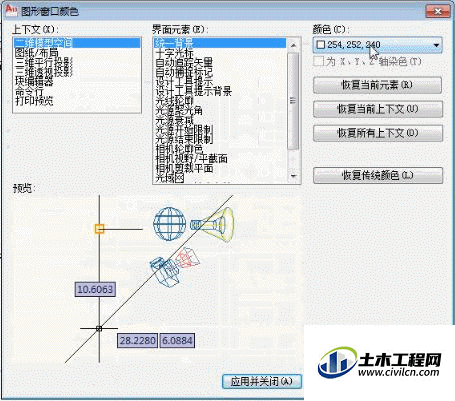The width and height of the screenshot is (455, 401).
Task: Click interface element list scroll-down arrow
Action: pyautogui.click(x=293, y=176)
